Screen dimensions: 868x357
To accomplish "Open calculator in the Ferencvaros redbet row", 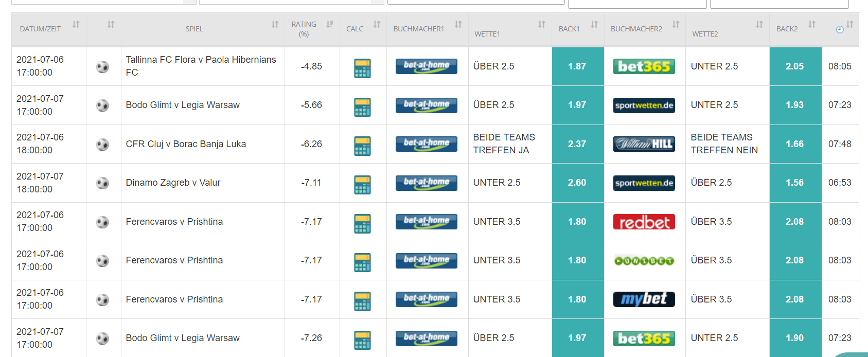I will 362,224.
